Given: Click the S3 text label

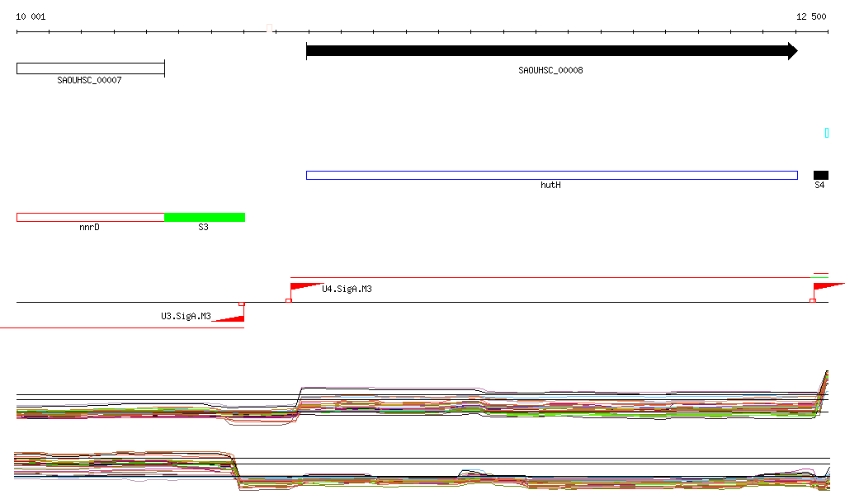Looking at the screenshot, I should (203, 227).
